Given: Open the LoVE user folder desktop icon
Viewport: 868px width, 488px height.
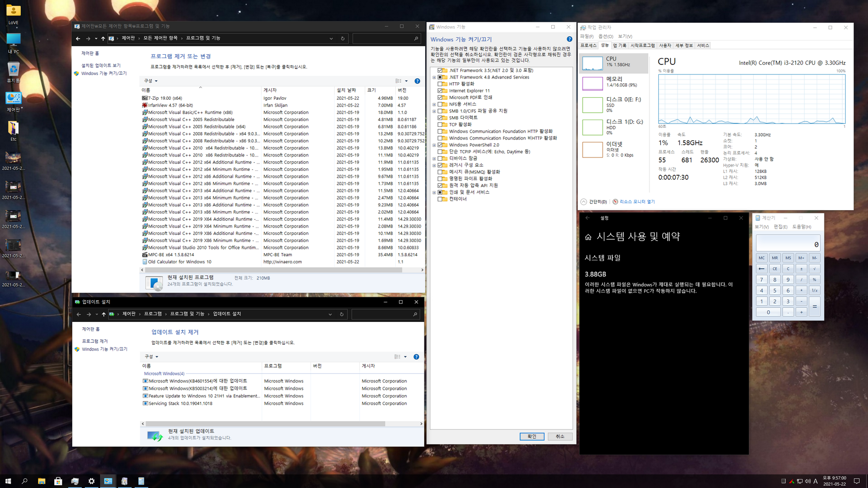Looking at the screenshot, I should [14, 14].
